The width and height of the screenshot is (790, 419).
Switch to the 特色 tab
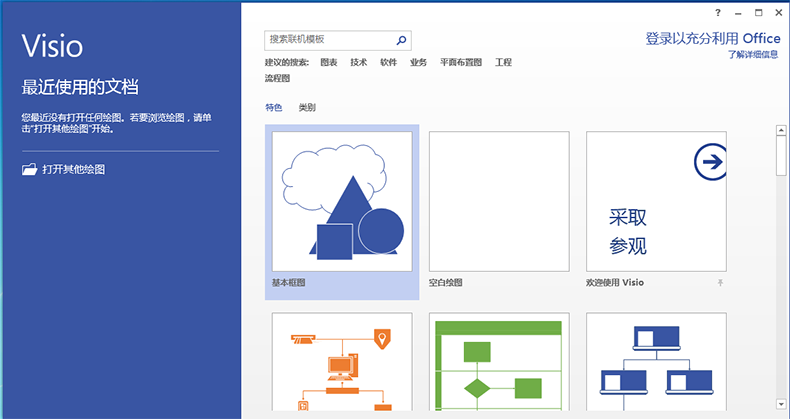point(274,107)
